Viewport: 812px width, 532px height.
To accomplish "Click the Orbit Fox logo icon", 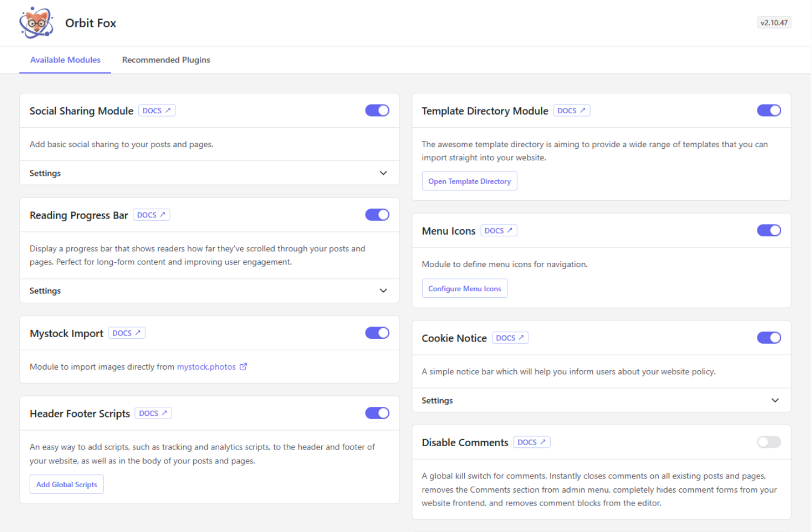I will tap(37, 23).
